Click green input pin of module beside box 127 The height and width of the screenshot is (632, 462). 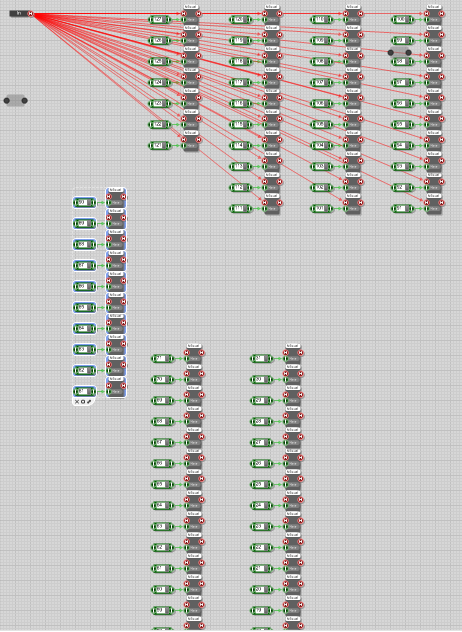point(184,20)
